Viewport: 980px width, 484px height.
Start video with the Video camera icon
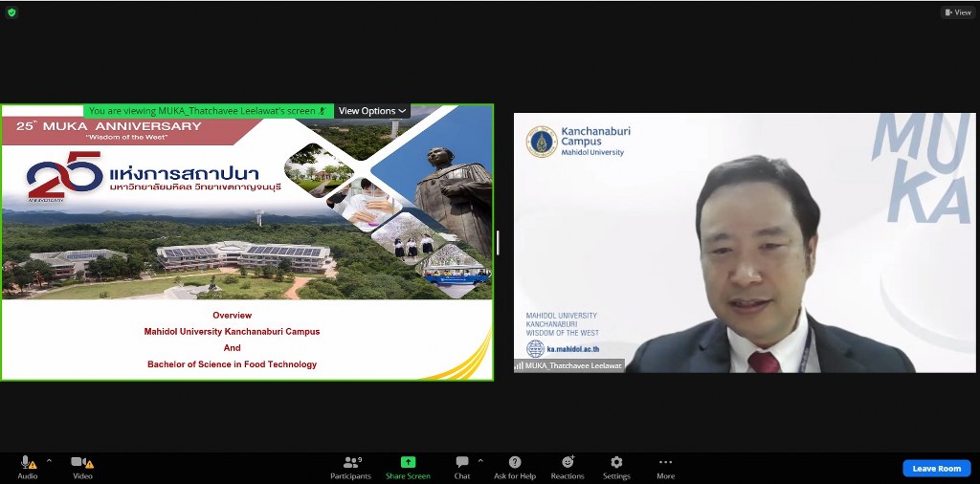[x=81, y=463]
